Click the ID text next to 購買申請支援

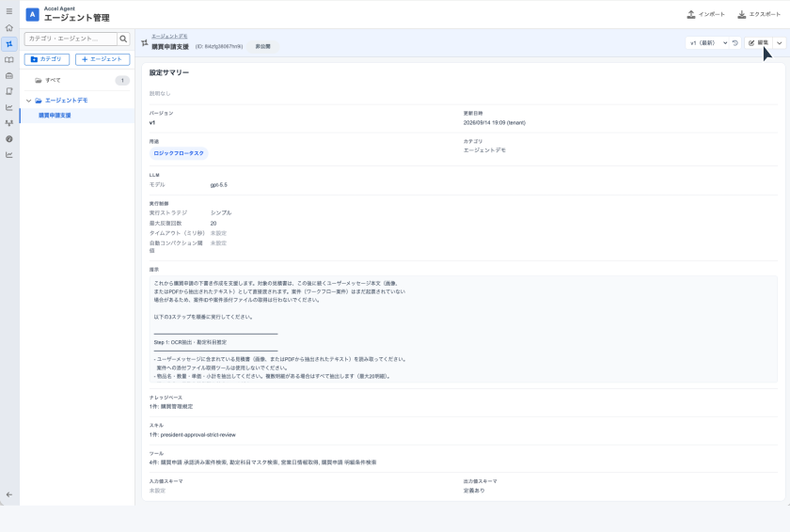219,46
